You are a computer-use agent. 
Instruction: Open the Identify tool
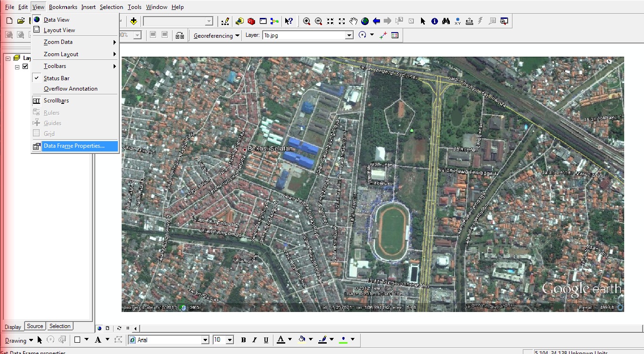(x=434, y=21)
